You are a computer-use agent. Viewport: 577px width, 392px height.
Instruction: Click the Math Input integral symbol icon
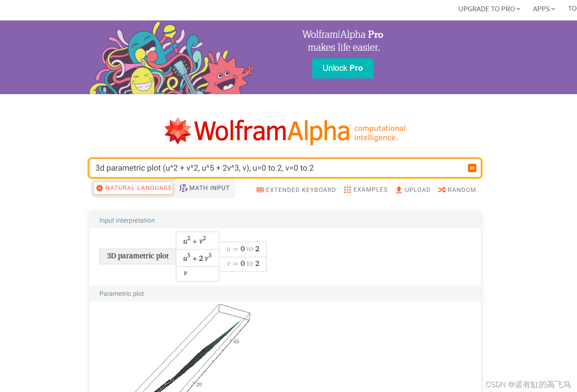coord(183,188)
